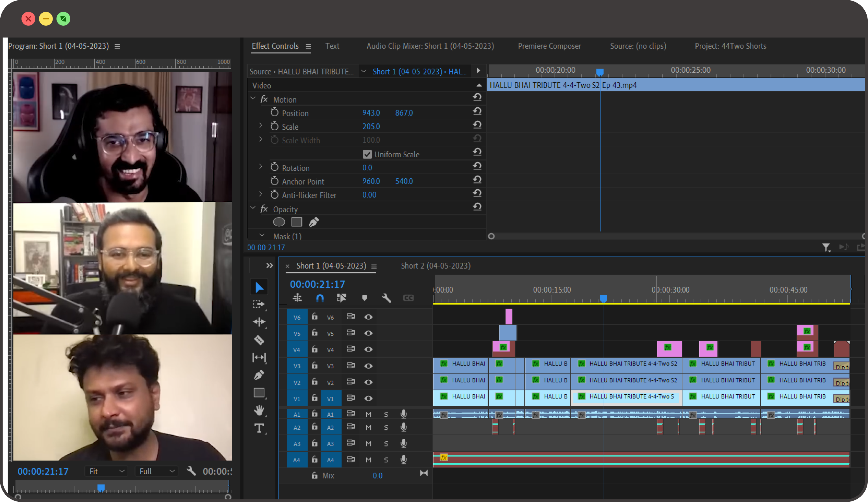Screen dimensions: 868x502
Task: Create ellipse mask under Opacity
Action: [279, 222]
